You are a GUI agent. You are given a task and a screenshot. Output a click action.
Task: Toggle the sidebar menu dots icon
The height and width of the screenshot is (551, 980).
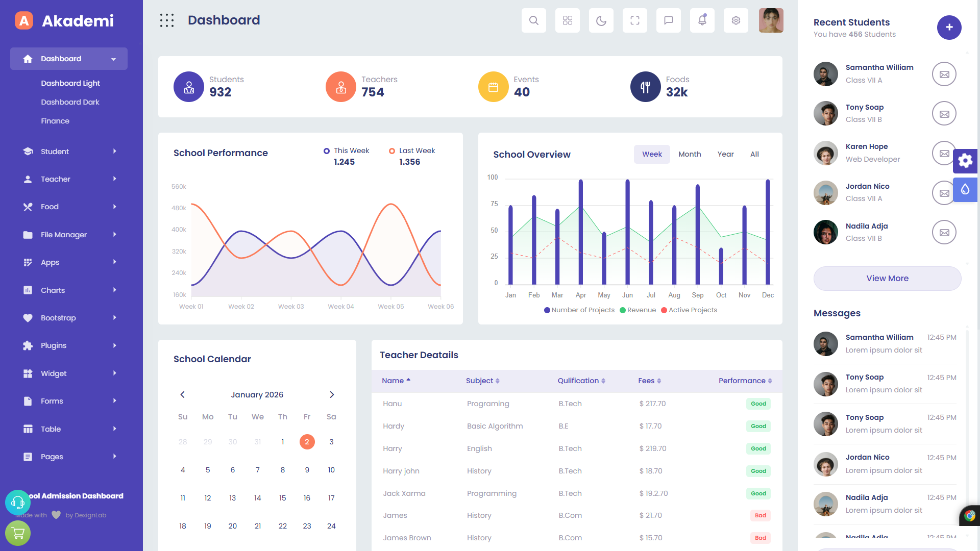167,20
